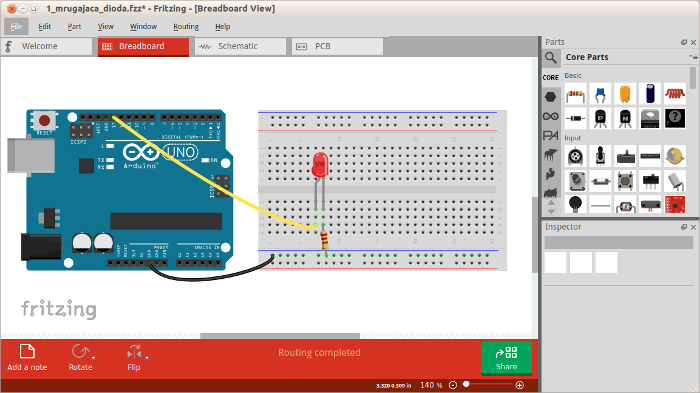The height and width of the screenshot is (393, 700).
Task: Open Rotate dropdown arrow
Action: point(94,358)
